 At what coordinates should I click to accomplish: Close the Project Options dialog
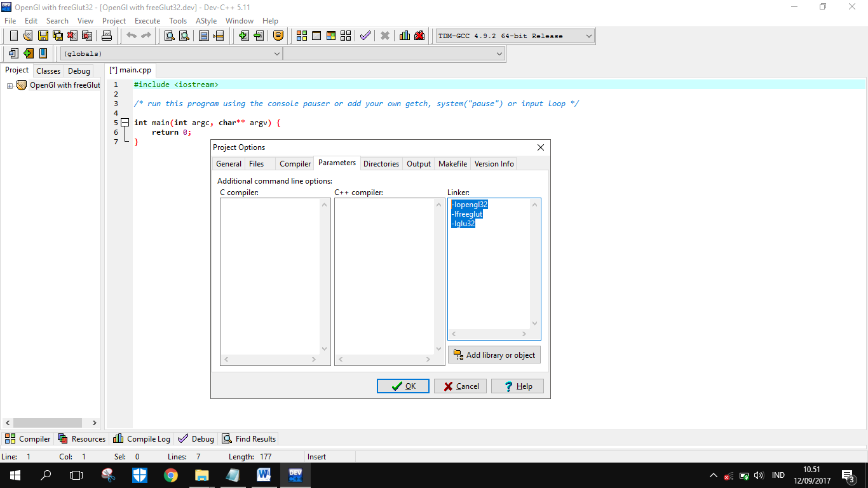(541, 147)
